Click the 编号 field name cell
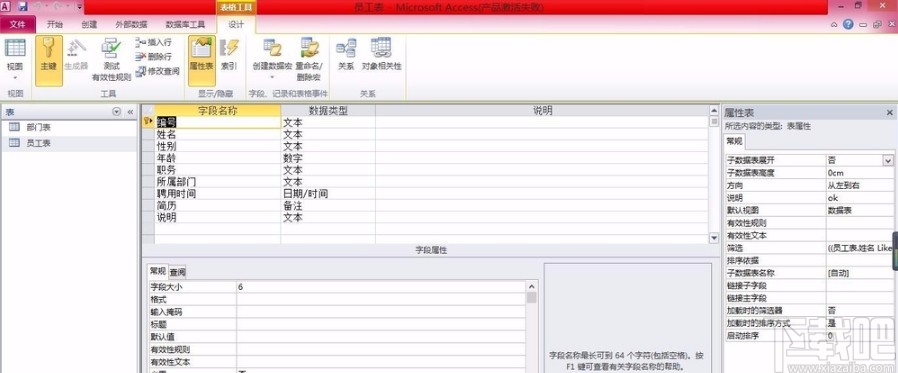Viewport: 898px width, 373px height. 218,122
